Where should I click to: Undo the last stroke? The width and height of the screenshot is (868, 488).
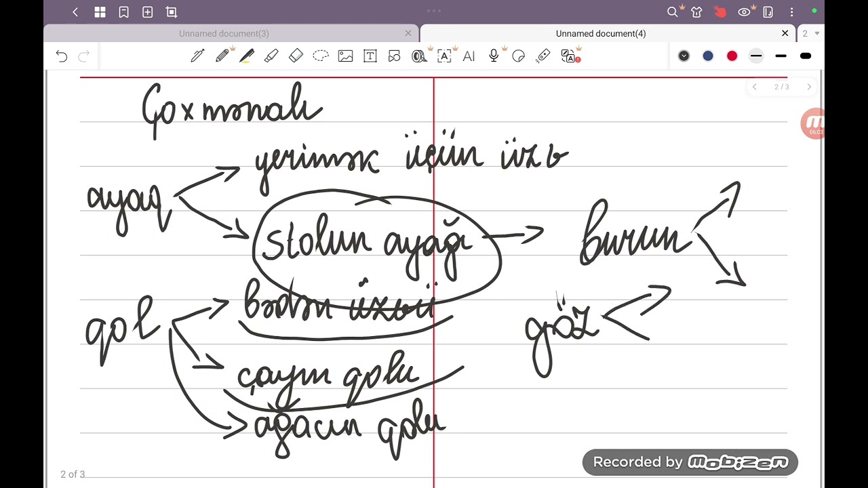[62, 56]
